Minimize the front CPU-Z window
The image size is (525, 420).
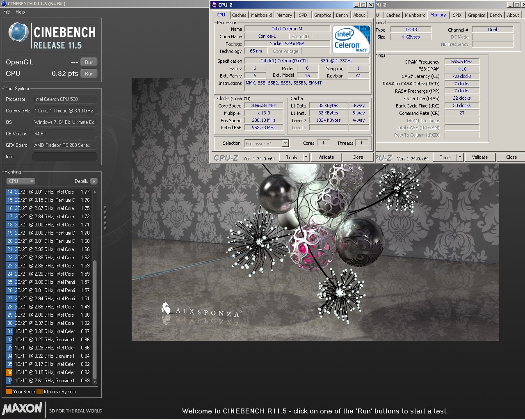click(356, 5)
